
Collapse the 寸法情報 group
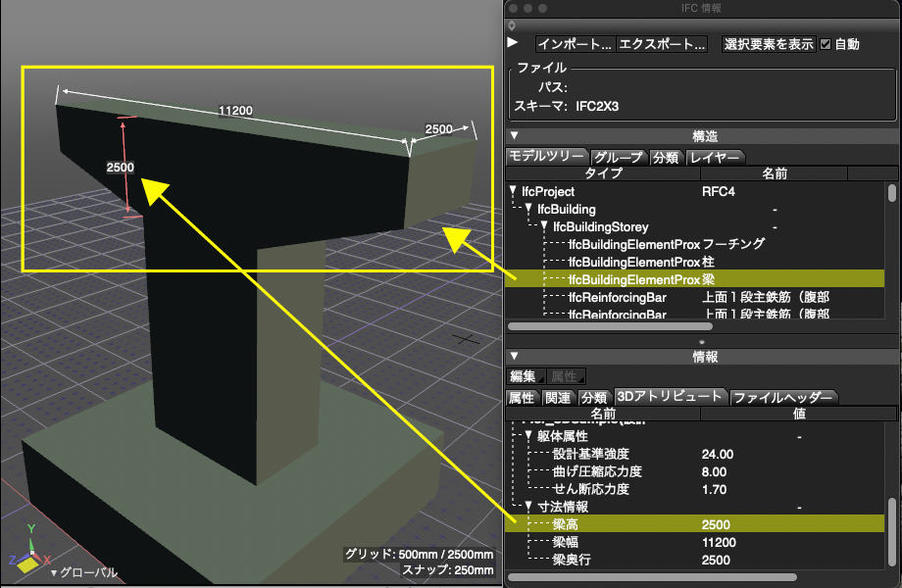click(528, 507)
